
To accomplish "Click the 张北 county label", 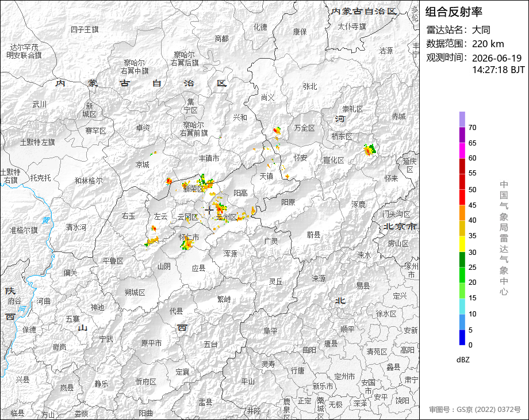I will (x=310, y=86).
